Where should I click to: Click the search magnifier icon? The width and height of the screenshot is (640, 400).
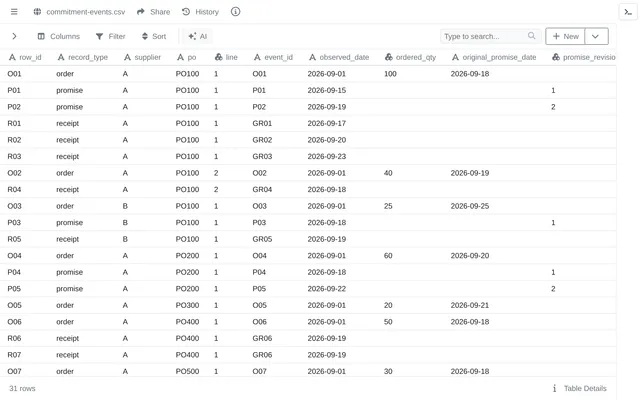pyautogui.click(x=531, y=36)
